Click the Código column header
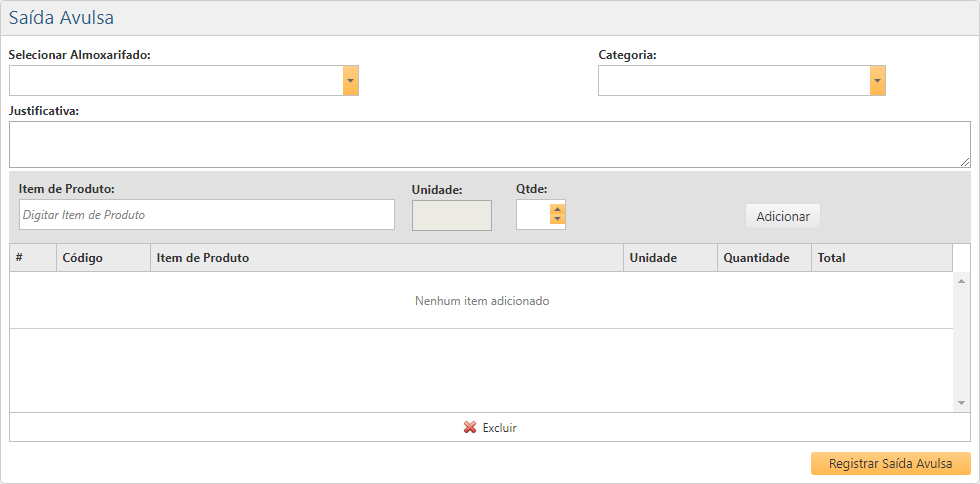The image size is (980, 484). click(103, 258)
